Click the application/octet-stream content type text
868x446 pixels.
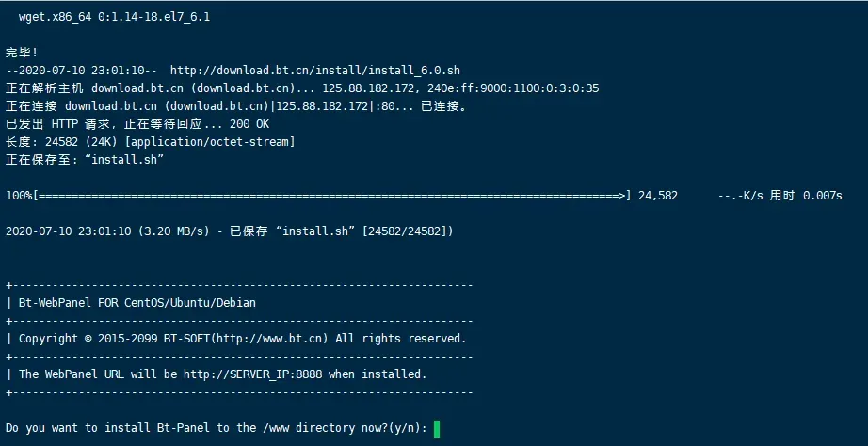click(210, 142)
